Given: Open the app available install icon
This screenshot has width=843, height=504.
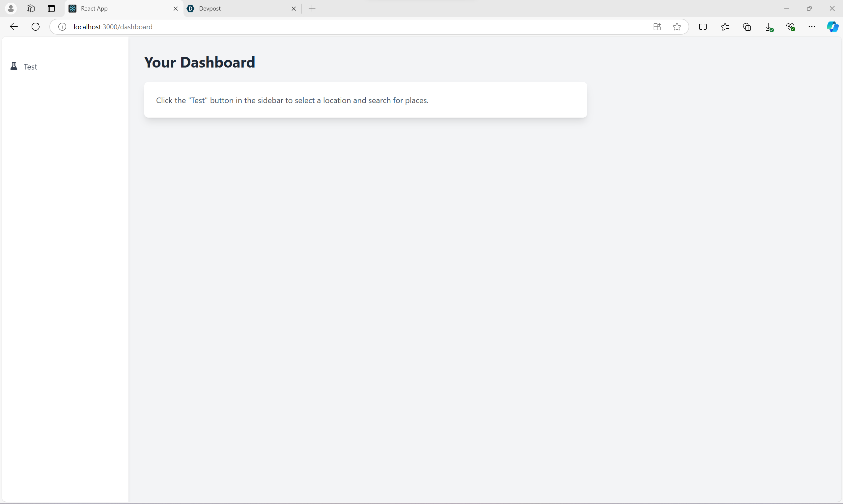Looking at the screenshot, I should pyautogui.click(x=657, y=27).
